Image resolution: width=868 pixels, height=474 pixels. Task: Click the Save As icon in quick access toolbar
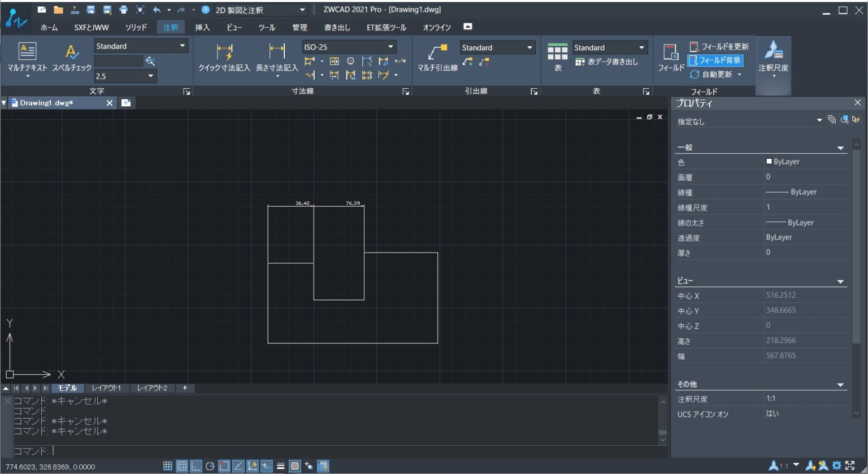coord(107,10)
